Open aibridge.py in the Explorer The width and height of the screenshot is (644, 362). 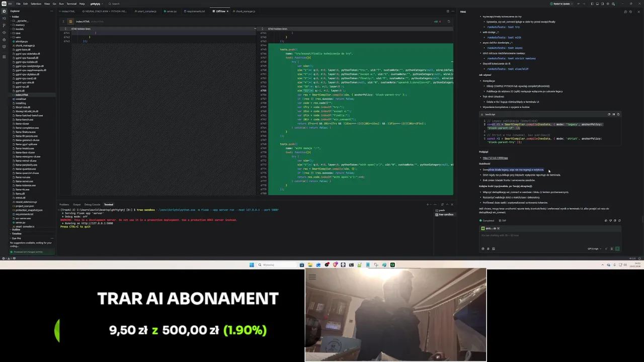pyautogui.click(x=22, y=41)
